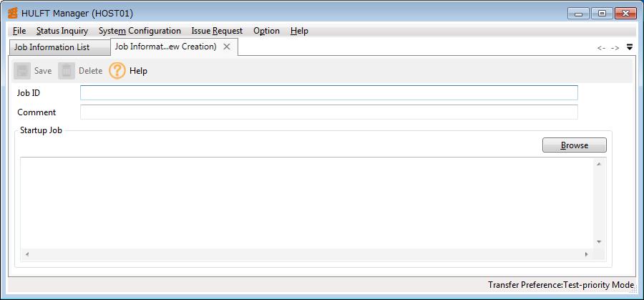Click into the Comment field
Viewport: 644px width, 300px height.
(x=329, y=112)
